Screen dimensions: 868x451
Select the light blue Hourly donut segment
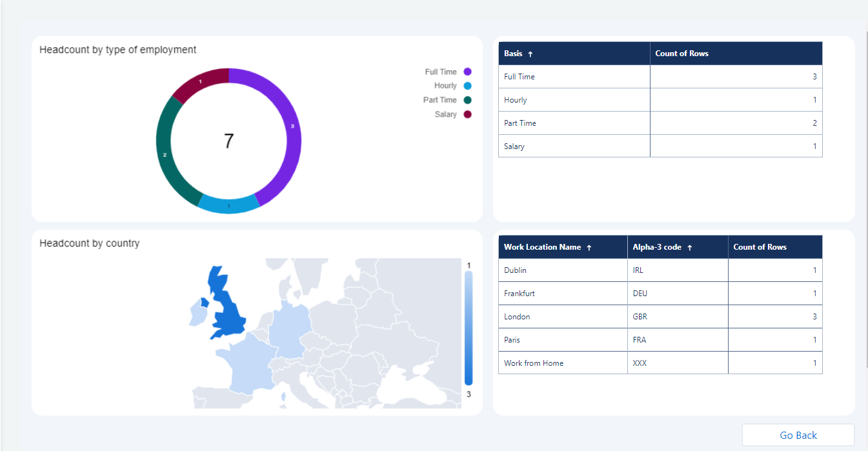[228, 205]
